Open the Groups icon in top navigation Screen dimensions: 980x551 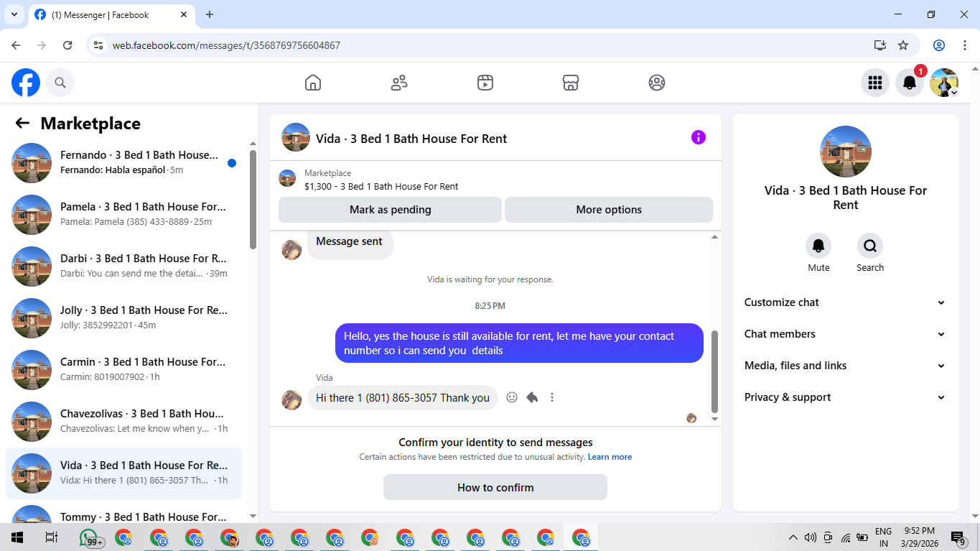pos(657,83)
